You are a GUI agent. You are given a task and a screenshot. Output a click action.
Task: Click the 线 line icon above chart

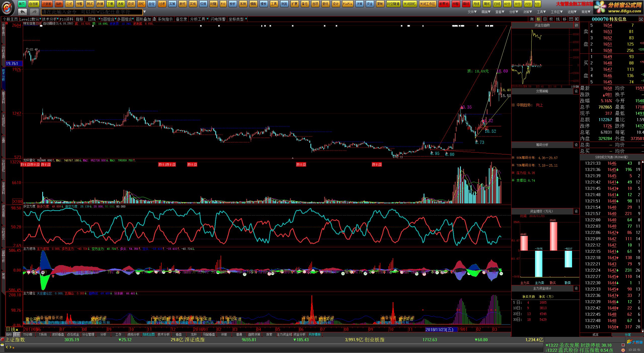coord(558,19)
